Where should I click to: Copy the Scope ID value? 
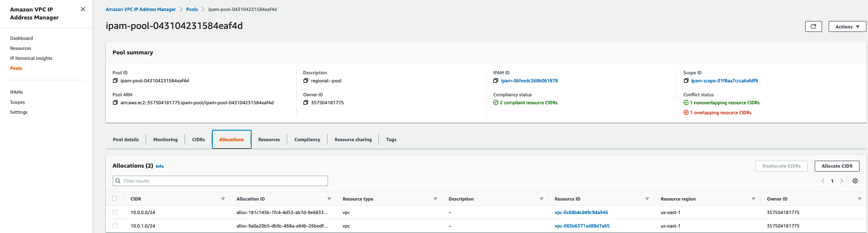tap(686, 81)
